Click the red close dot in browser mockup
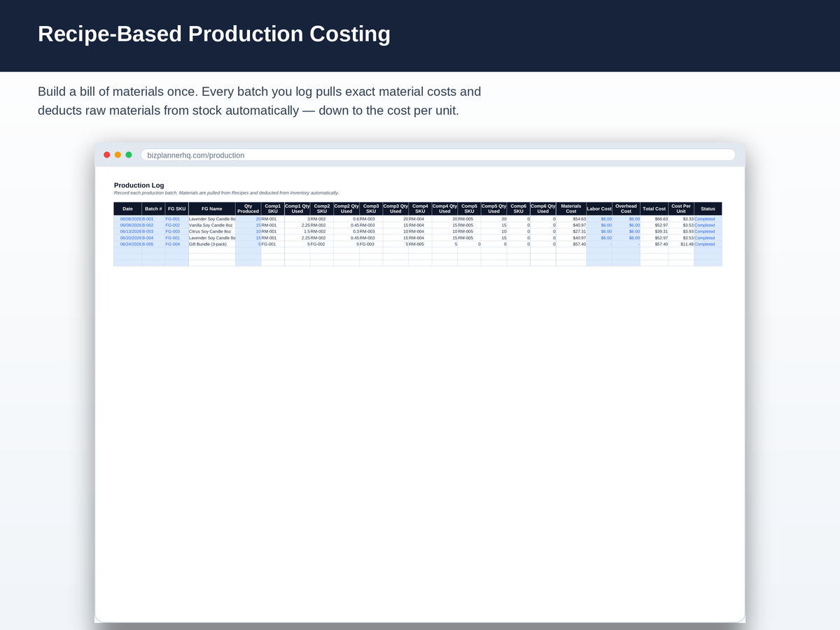This screenshot has width=840, height=630. (107, 155)
